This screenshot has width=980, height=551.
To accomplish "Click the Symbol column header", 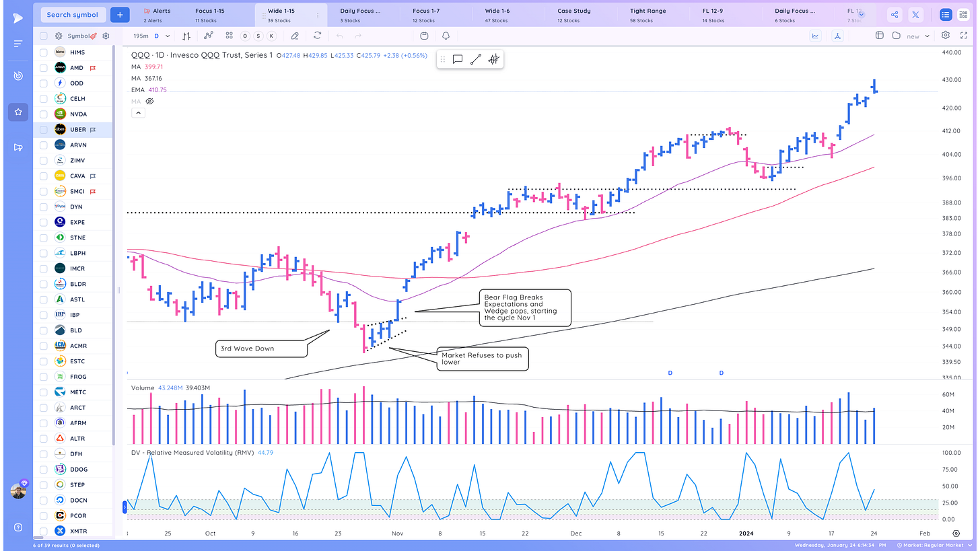I will (x=78, y=36).
